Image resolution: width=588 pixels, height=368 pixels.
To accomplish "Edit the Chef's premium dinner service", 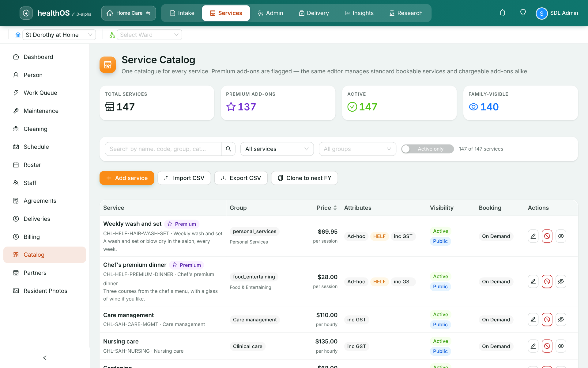I will pyautogui.click(x=533, y=282).
